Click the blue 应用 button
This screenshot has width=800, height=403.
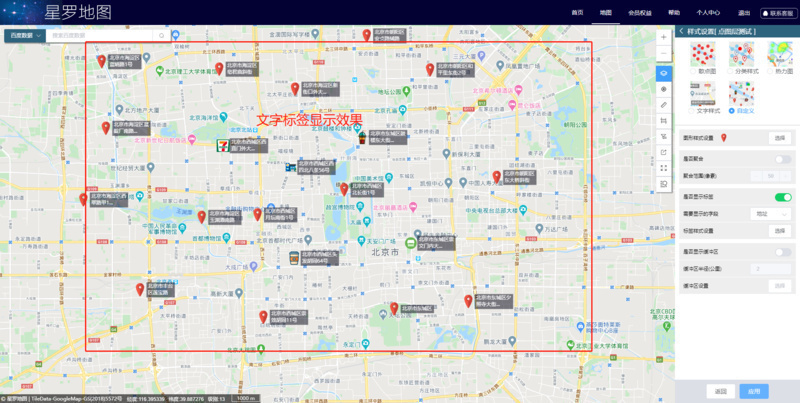[x=754, y=391]
